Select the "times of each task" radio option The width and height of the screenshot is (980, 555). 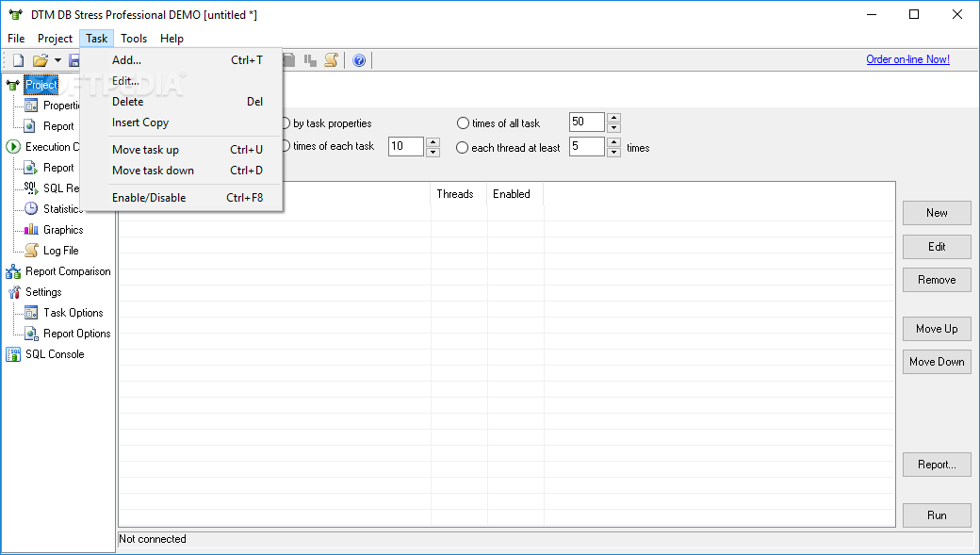click(x=328, y=146)
